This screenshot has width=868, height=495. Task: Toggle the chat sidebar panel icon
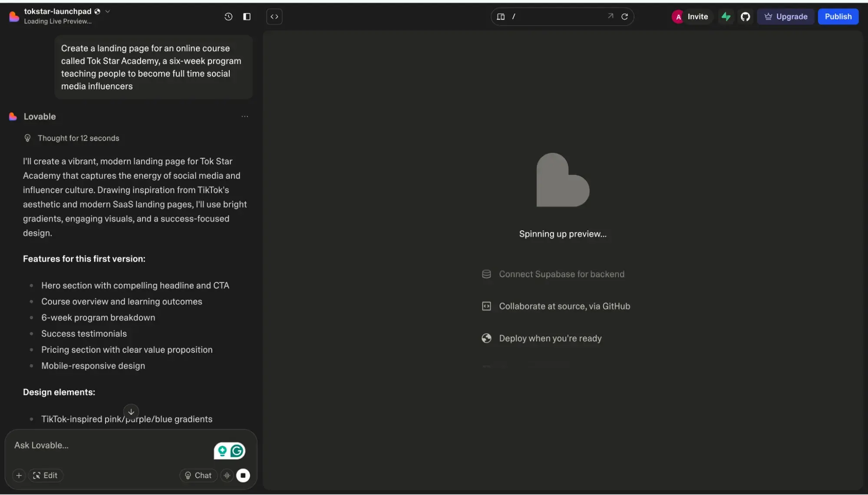pos(247,16)
